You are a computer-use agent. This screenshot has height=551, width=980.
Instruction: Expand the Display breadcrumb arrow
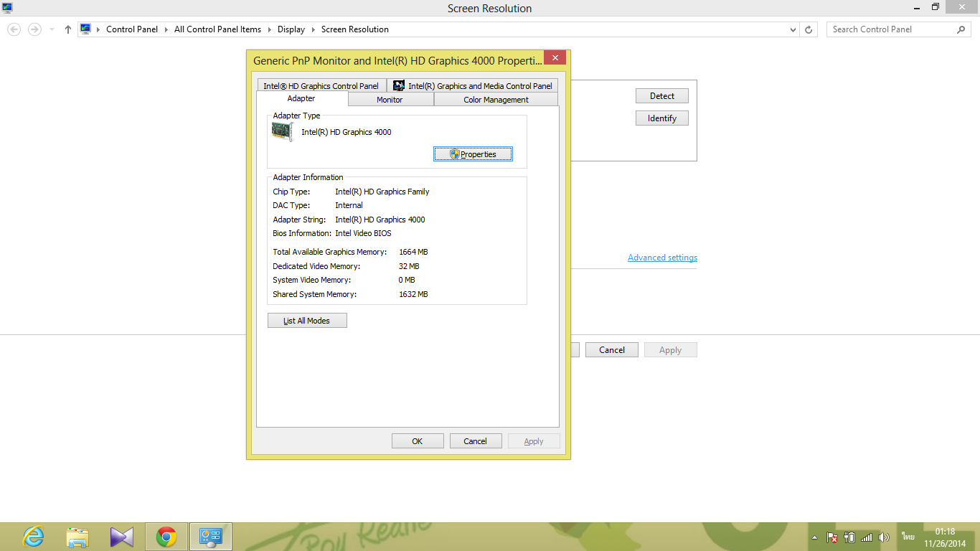point(313,29)
